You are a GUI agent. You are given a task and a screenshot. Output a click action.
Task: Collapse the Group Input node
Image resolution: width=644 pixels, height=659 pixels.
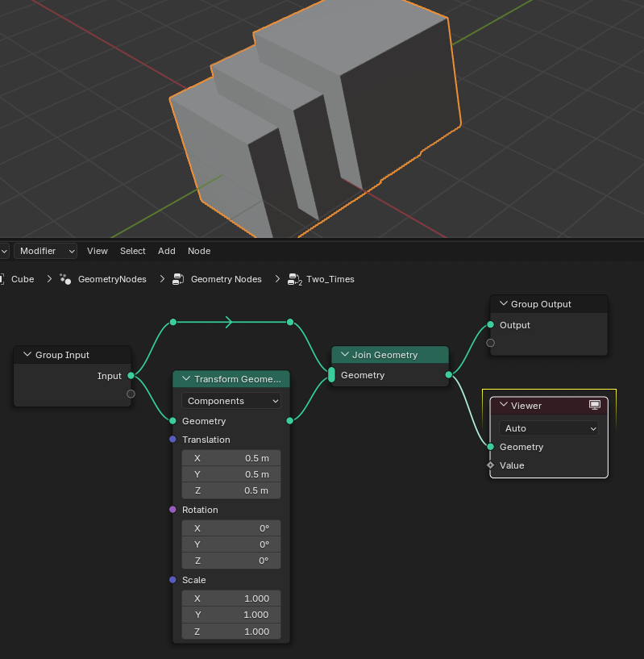27,354
